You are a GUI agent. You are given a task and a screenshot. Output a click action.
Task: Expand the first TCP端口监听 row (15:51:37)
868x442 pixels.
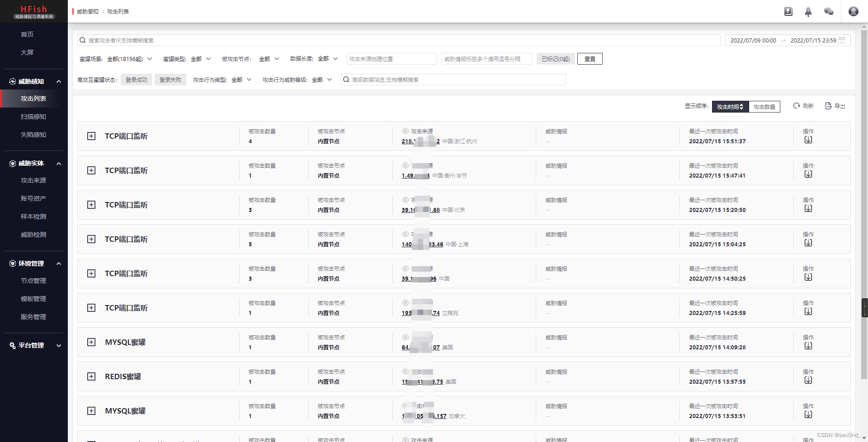91,136
